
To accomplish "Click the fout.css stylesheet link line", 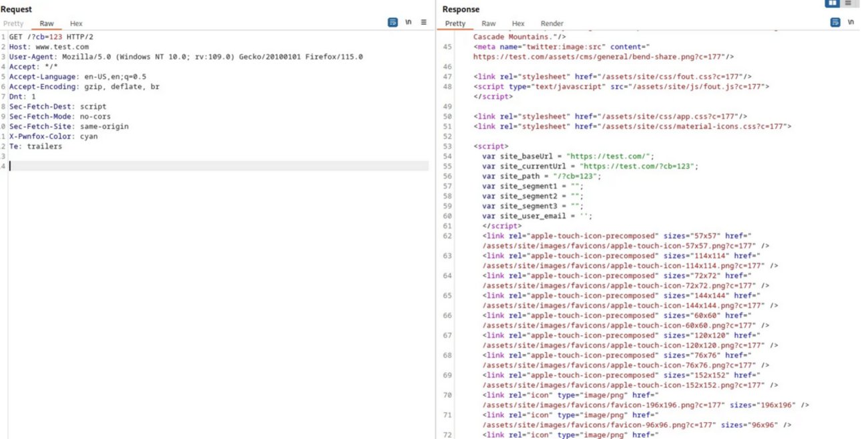I will pos(612,77).
